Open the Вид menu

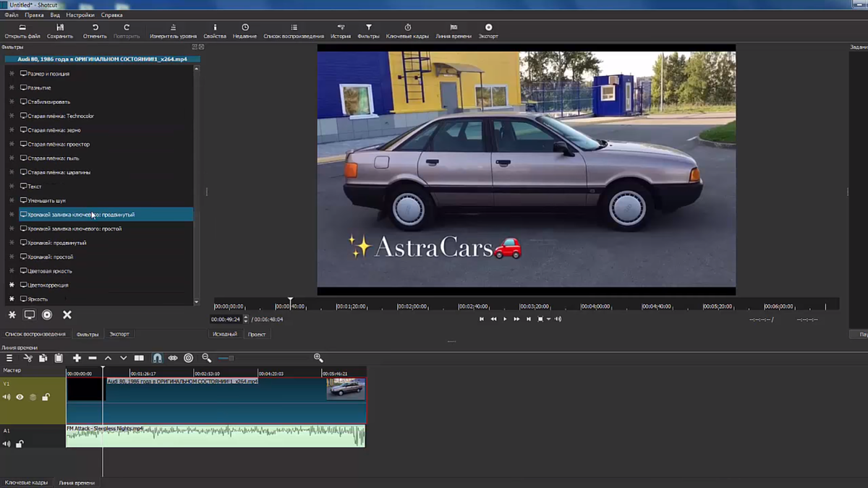[x=55, y=15]
